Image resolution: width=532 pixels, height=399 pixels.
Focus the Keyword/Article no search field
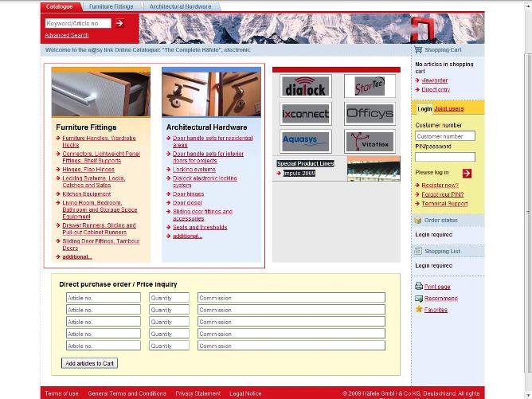coord(78,23)
